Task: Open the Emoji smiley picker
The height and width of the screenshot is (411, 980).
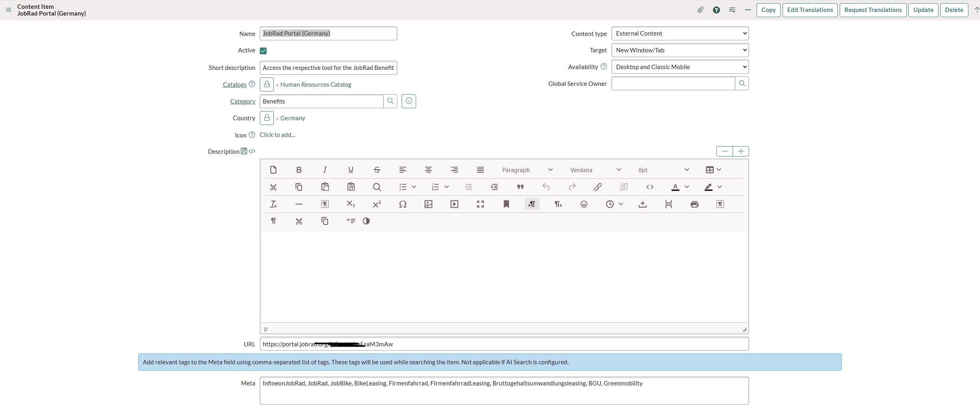Action: click(x=584, y=204)
